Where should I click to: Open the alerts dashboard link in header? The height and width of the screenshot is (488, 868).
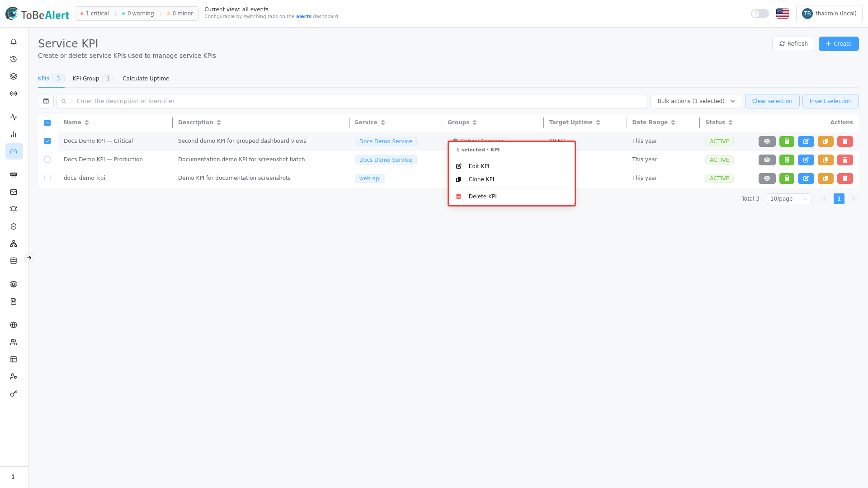click(303, 17)
